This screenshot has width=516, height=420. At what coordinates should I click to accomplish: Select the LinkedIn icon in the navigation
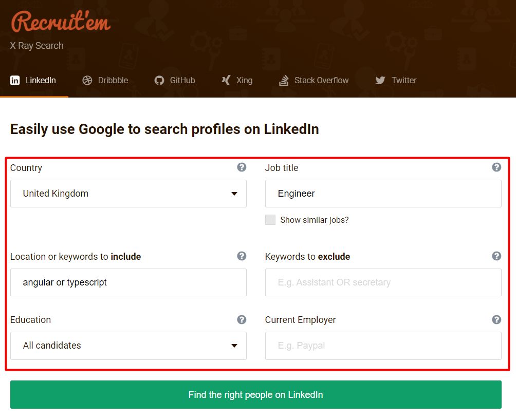(x=15, y=80)
